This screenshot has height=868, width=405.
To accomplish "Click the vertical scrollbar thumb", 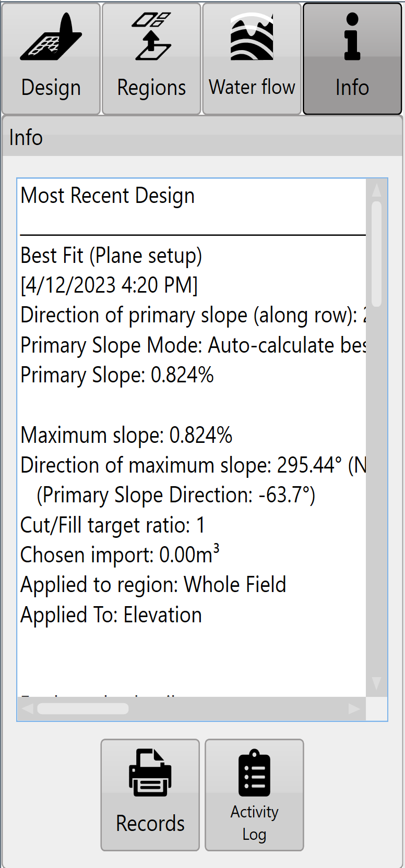I will click(x=376, y=254).
